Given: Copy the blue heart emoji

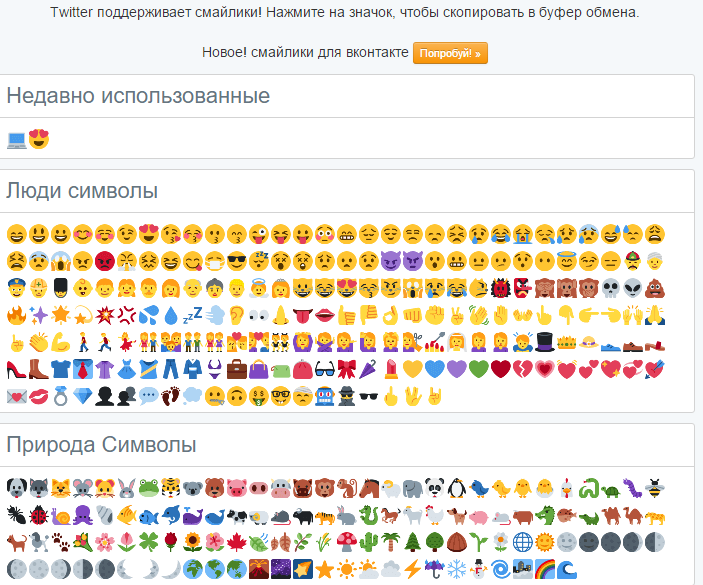Looking at the screenshot, I should click(x=434, y=370).
